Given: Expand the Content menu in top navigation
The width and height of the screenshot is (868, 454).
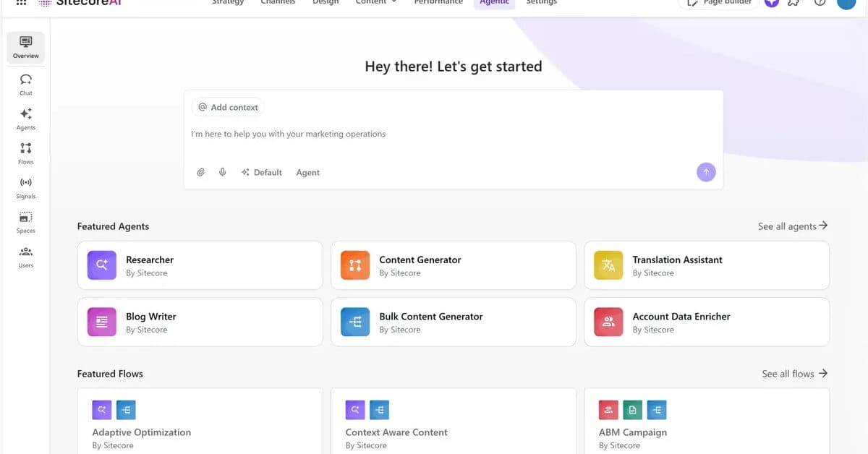Looking at the screenshot, I should point(376,3).
